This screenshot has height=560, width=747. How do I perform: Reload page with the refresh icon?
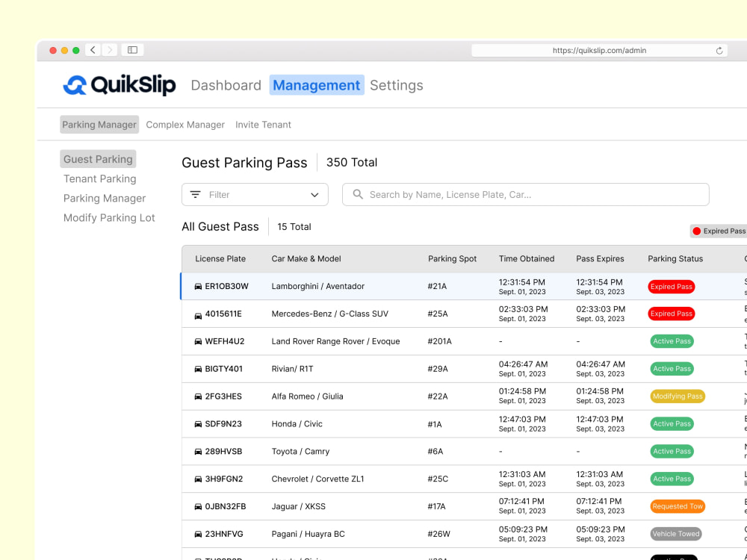point(719,51)
